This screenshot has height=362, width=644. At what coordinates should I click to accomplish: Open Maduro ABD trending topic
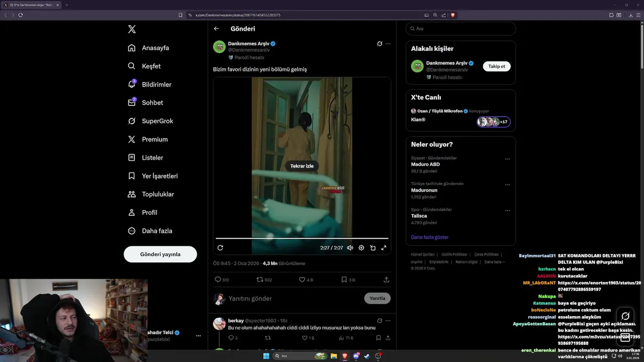425,164
